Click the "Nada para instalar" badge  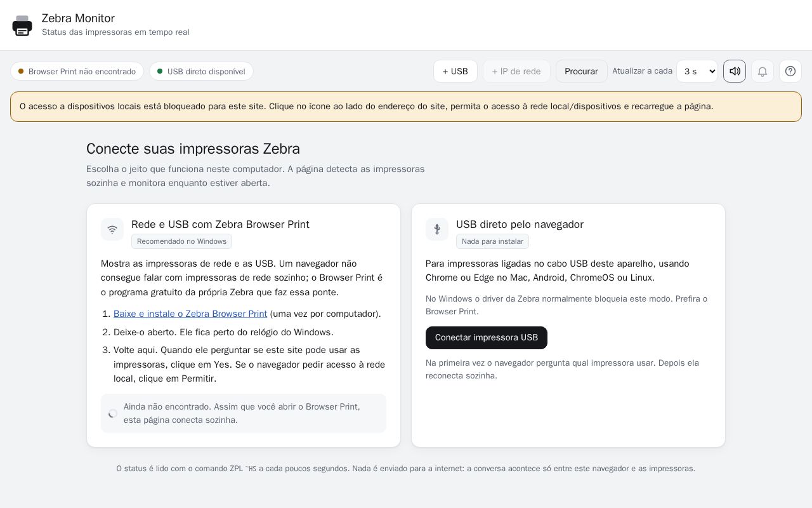coord(492,241)
